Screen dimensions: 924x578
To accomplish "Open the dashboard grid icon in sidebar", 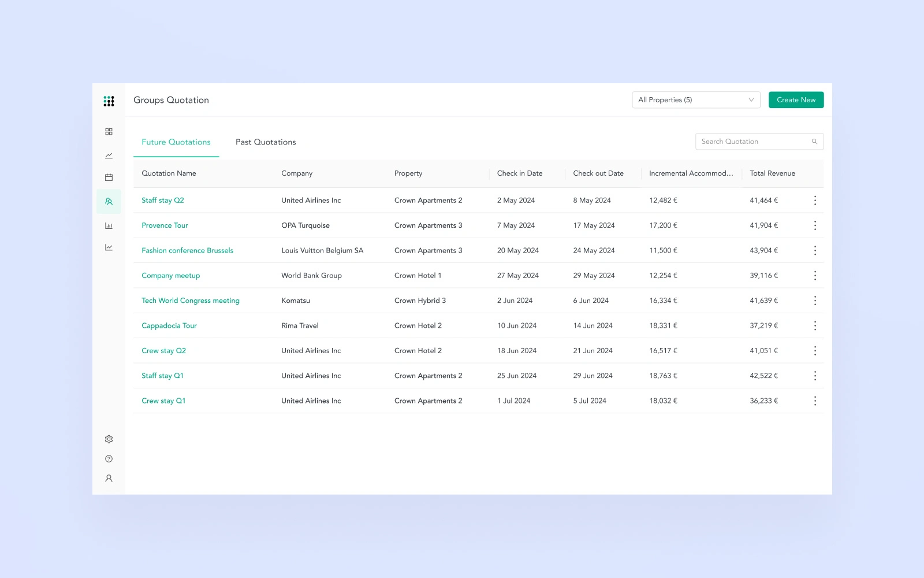I will point(109,132).
